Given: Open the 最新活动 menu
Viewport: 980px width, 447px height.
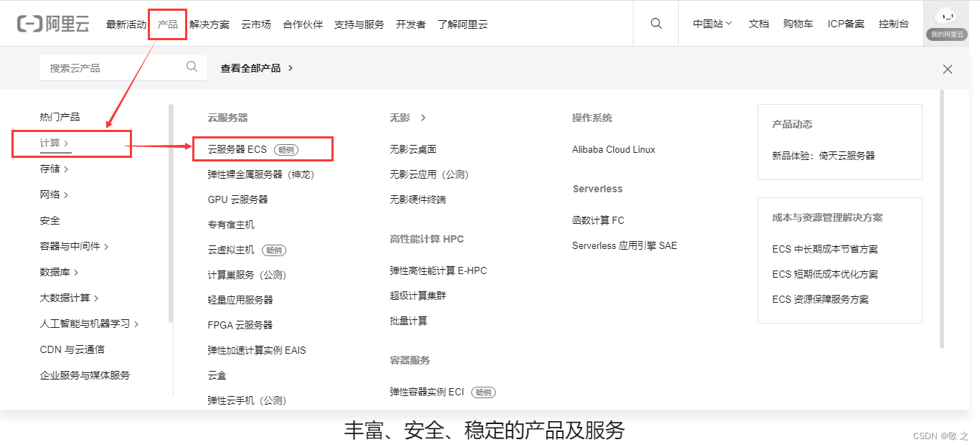Looking at the screenshot, I should [126, 24].
